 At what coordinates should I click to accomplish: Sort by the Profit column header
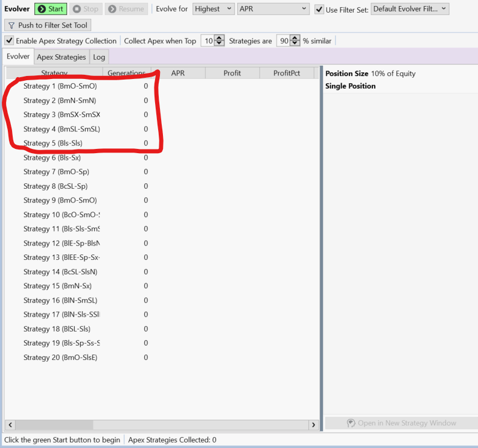pyautogui.click(x=232, y=73)
